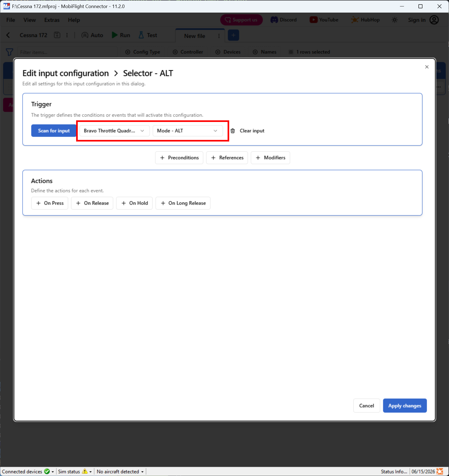The width and height of the screenshot is (449, 476).
Task: Open the Bravo Throttle Quadrant device dropdown
Action: tap(114, 131)
